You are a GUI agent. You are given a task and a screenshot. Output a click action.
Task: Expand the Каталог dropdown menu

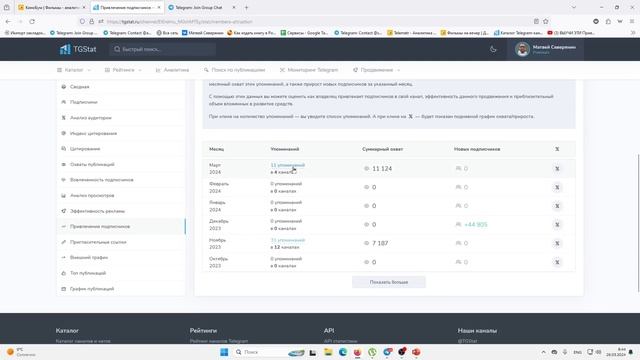tap(74, 70)
